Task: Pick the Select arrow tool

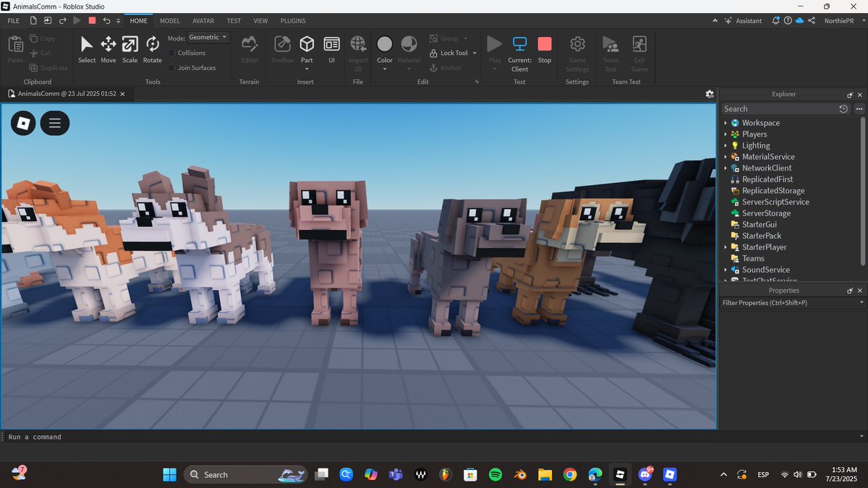Action: tap(87, 49)
